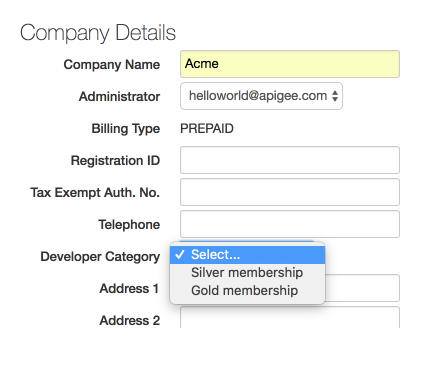Viewport: 427px width, 367px height.
Task: Click the Address 1 label
Action: [129, 289]
